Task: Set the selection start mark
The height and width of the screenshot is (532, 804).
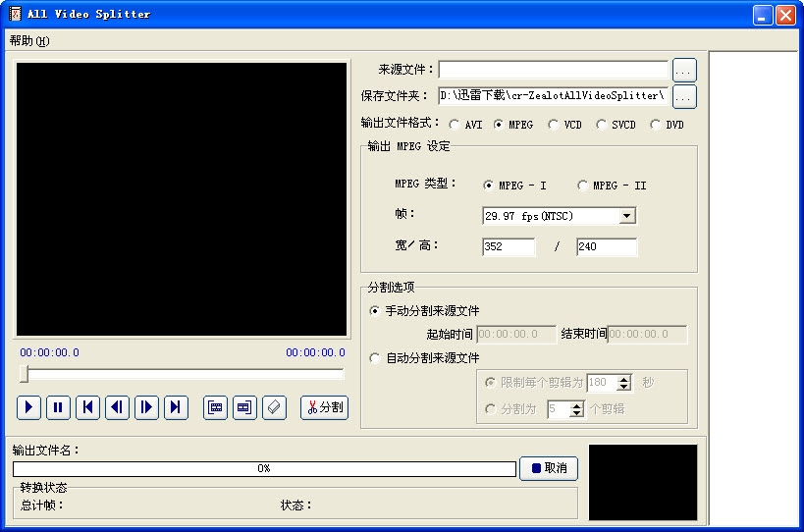Action: (215, 407)
